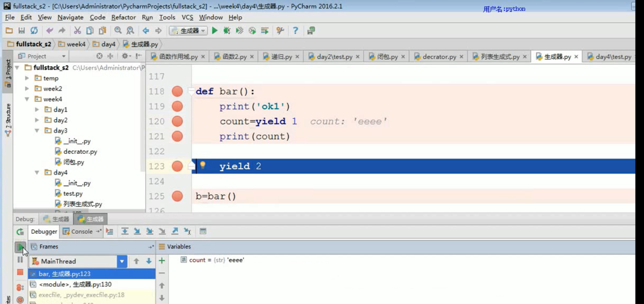
Task: Start debugging with the bug icon
Action: pyautogui.click(x=227, y=31)
